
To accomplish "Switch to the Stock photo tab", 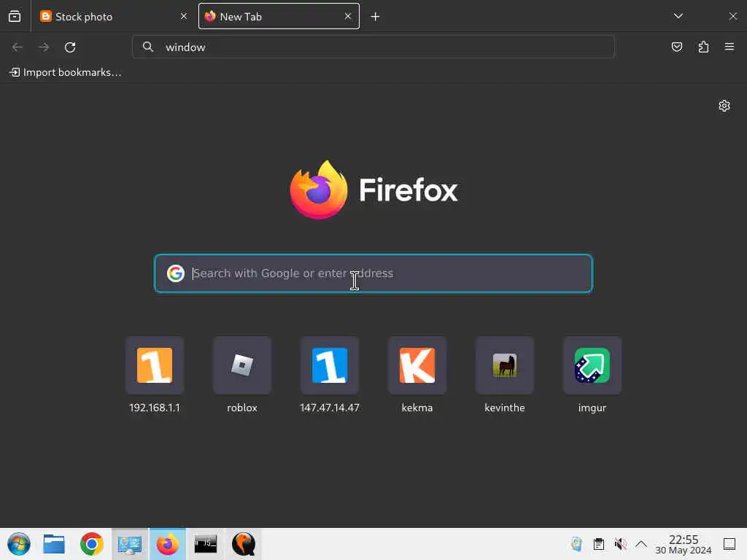I will (113, 16).
